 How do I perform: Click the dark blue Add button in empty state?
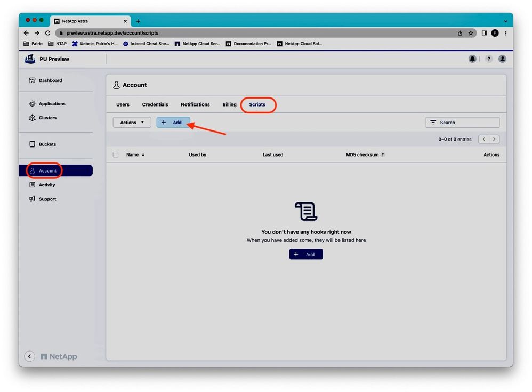(x=306, y=255)
